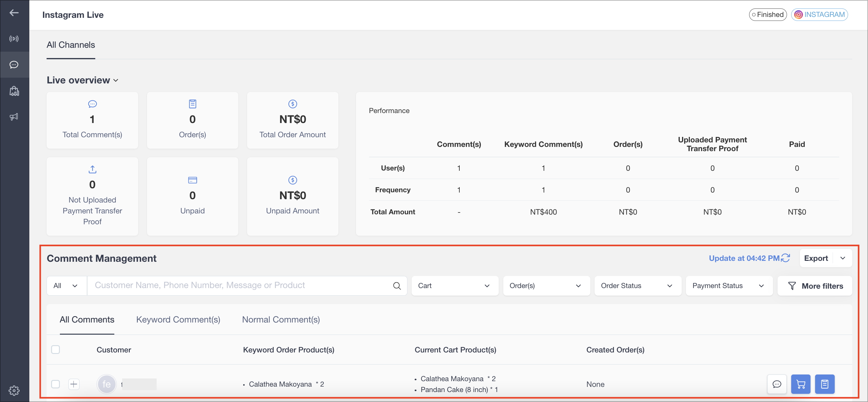Viewport: 868px width, 402px height.
Task: Open the Export dropdown arrow
Action: [x=842, y=258]
